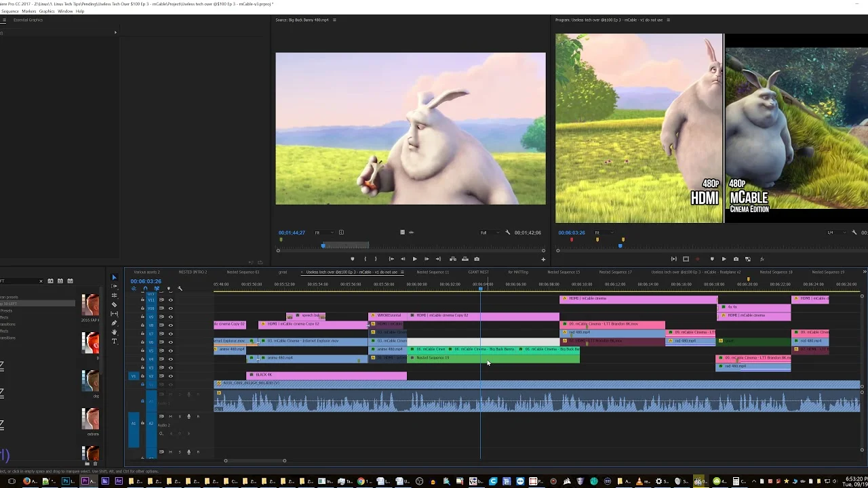Click Insert button in Source monitor

pos(453,259)
